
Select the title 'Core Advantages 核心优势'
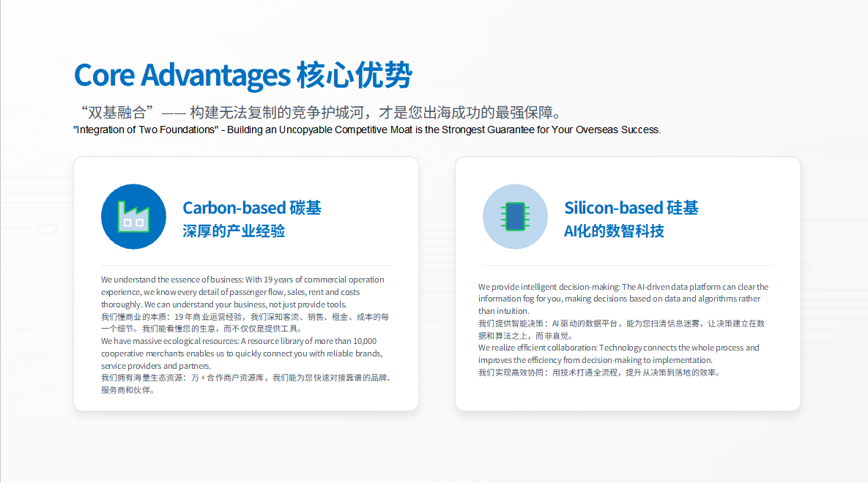click(x=243, y=75)
